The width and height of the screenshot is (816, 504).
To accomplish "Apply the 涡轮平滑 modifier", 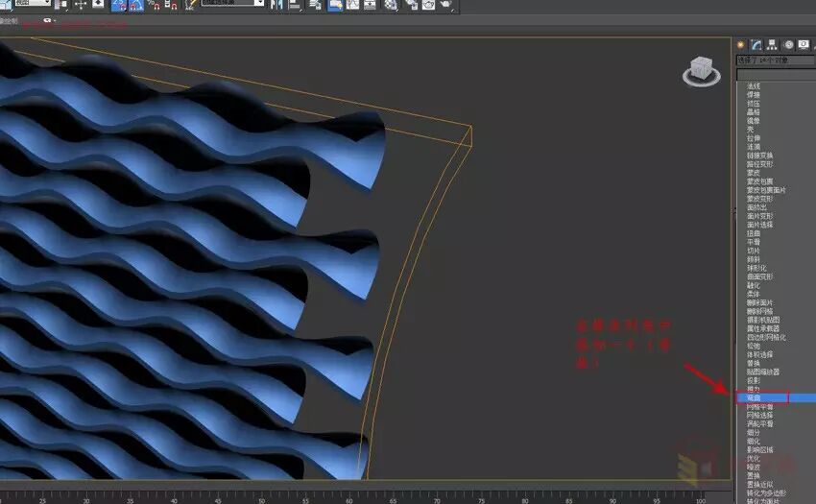I will tap(759, 423).
